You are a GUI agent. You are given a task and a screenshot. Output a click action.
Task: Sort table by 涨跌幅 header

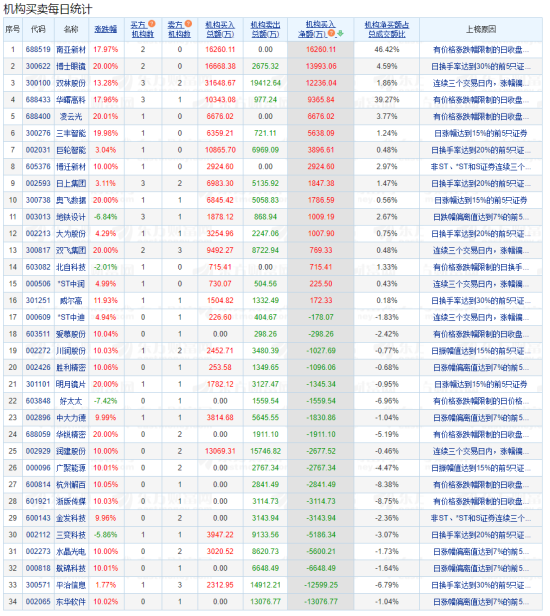(x=106, y=29)
